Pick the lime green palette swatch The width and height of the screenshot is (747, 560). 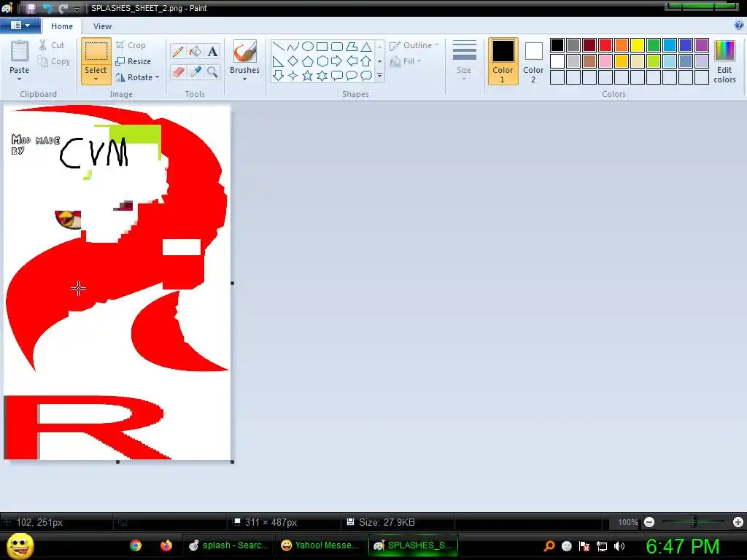click(x=654, y=61)
